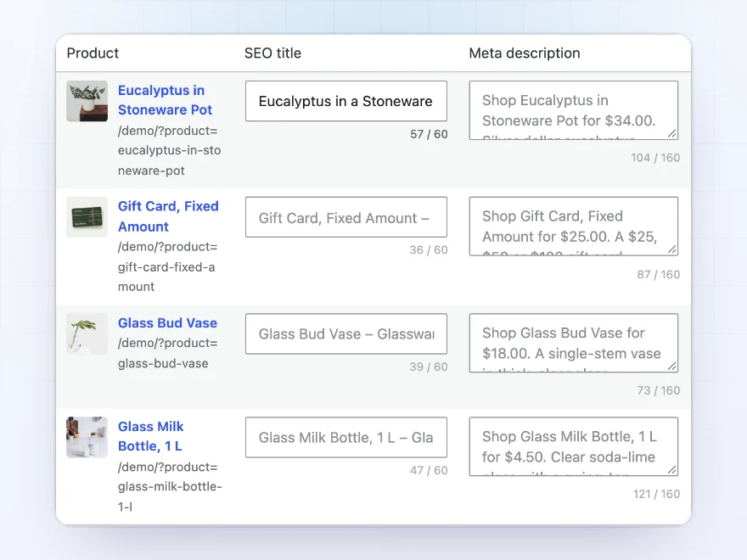Click the gift-card-fixed-amount URL slug text
This screenshot has height=560, width=747.
[x=167, y=266]
